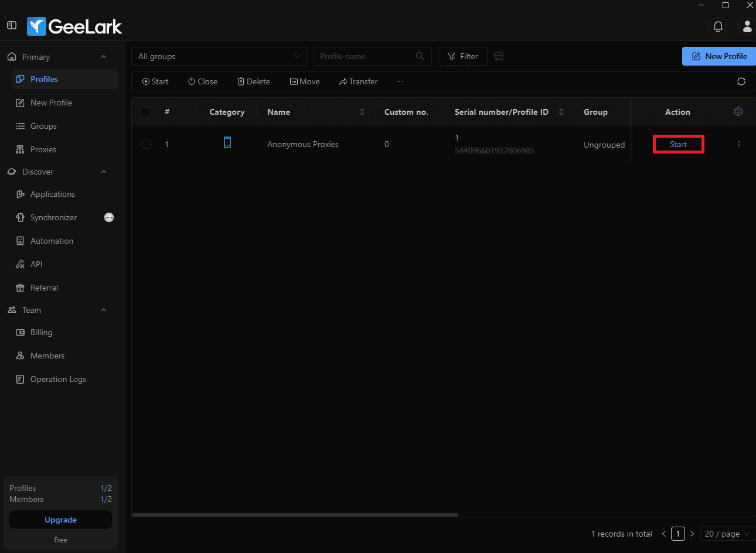The height and width of the screenshot is (553, 756).
Task: Open Proxies from the sidebar
Action: pyautogui.click(x=43, y=149)
